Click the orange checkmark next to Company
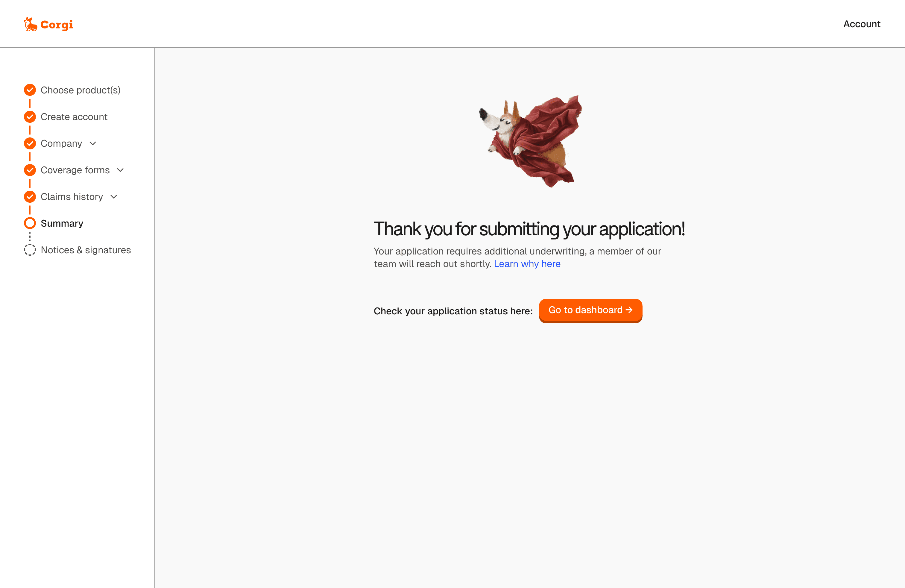 click(30, 143)
